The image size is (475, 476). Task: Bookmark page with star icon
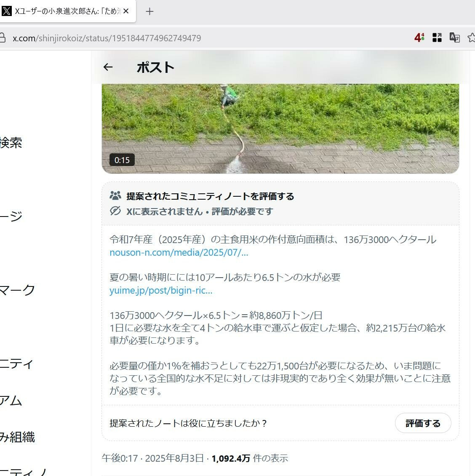[471, 37]
